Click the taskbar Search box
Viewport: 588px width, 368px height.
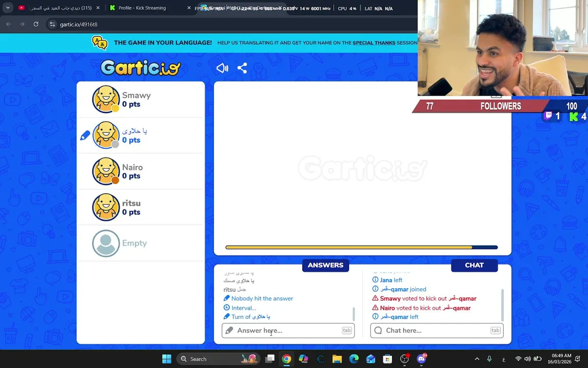pos(218,359)
